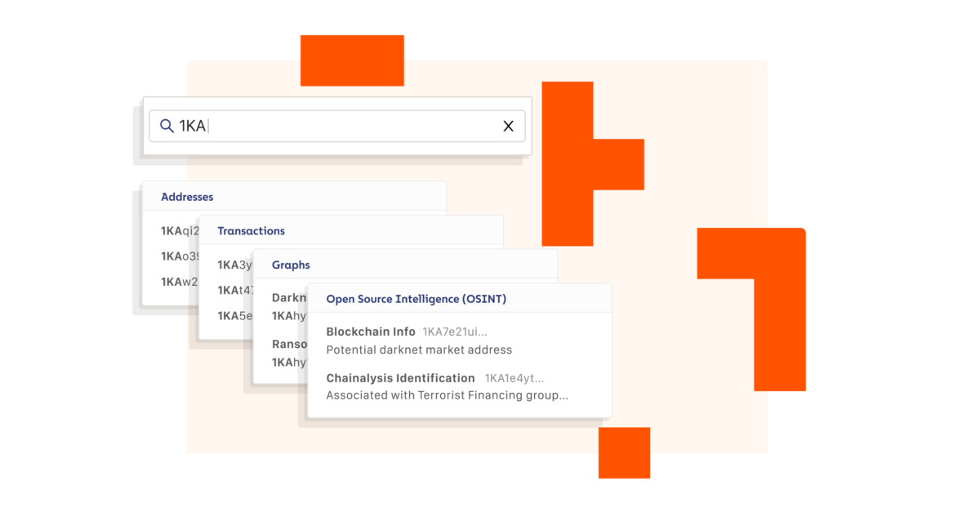The width and height of the screenshot is (980, 517).
Task: Open address result starting with 1KAqi
Action: pyautogui.click(x=180, y=231)
